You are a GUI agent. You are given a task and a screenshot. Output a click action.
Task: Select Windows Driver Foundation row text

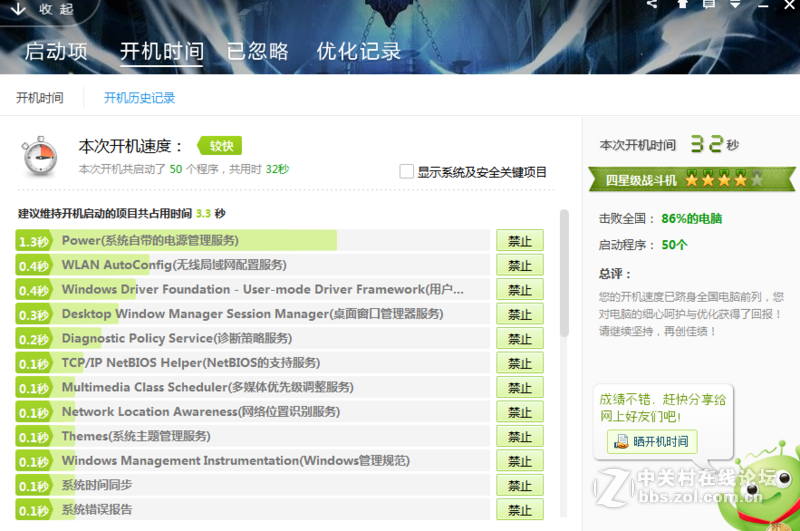click(x=263, y=289)
